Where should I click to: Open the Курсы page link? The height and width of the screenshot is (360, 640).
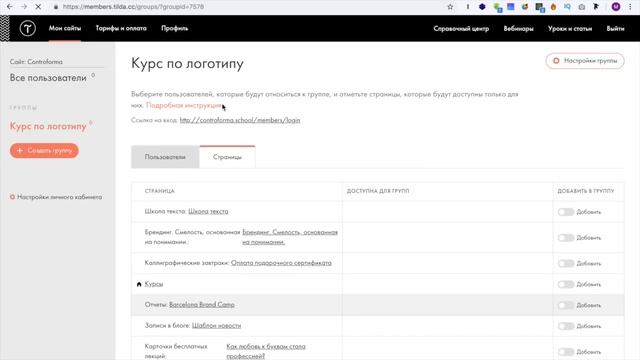[x=154, y=284]
